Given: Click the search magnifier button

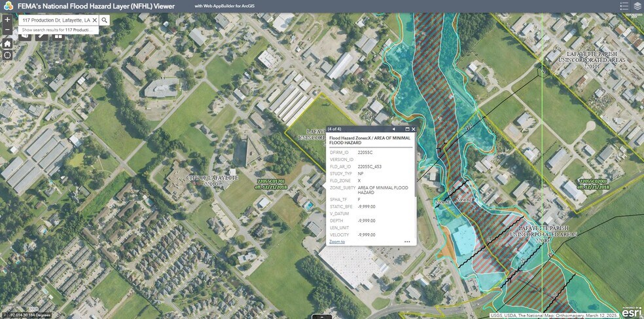Looking at the screenshot, I should (105, 20).
